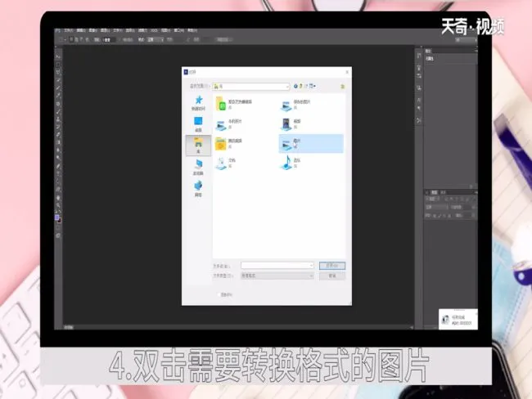Viewport: 532px width, 399px height.
Task: Select the 库 libraries shortcut in dialog sidebar
Action: 199,146
